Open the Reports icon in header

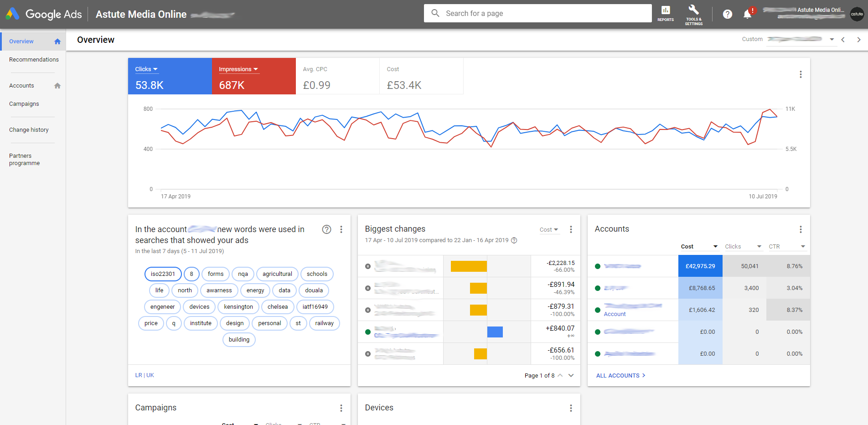tap(665, 13)
